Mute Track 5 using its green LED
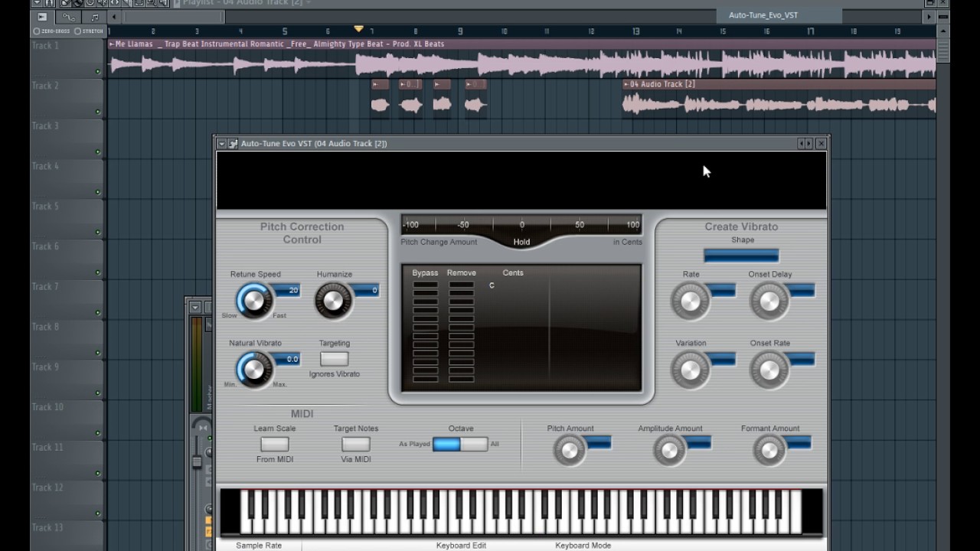 (98, 233)
